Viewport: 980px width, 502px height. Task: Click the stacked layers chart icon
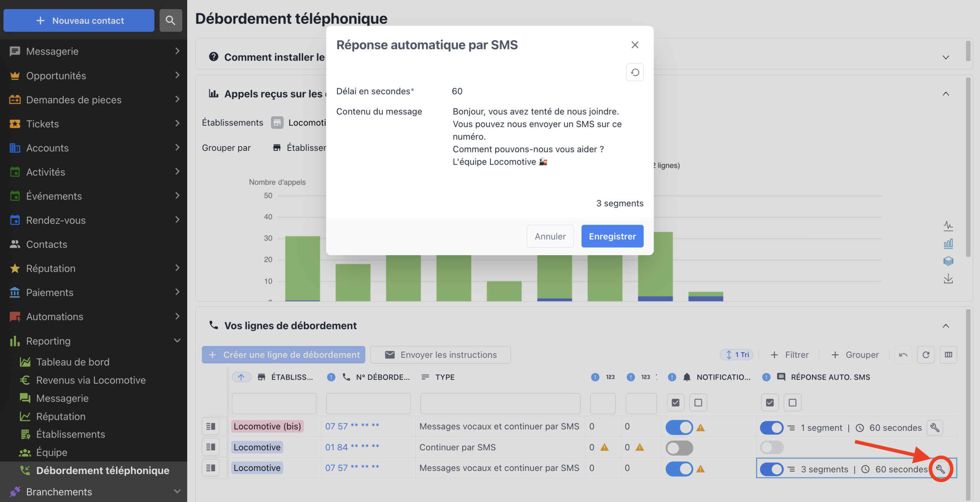tap(948, 261)
